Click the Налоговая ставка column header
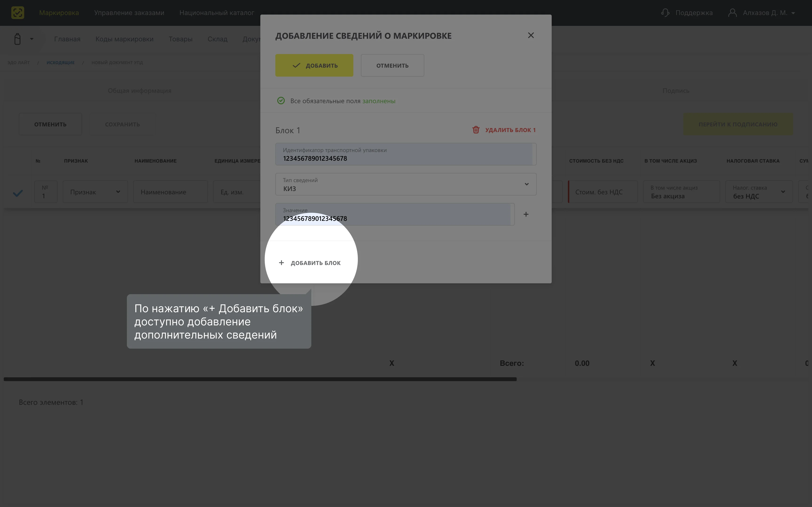This screenshot has width=812, height=507. (x=753, y=161)
